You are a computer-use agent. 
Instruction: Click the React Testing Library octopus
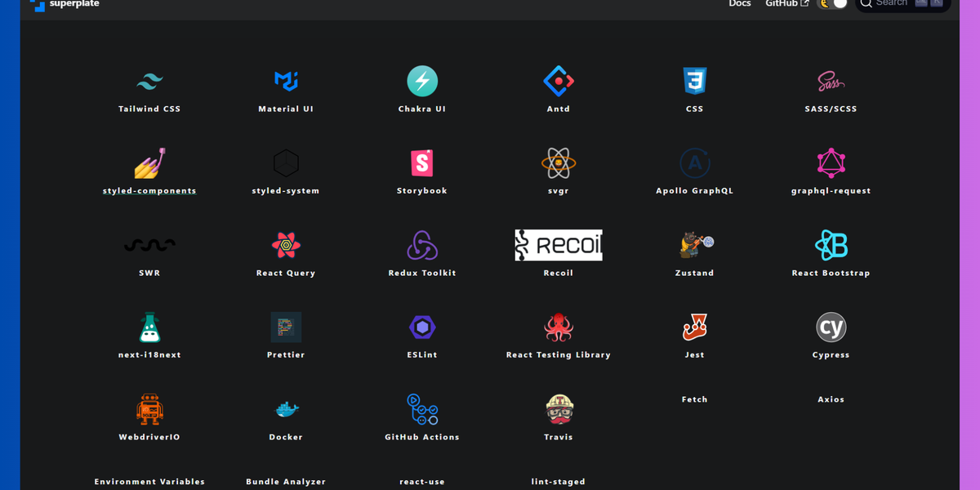click(559, 327)
